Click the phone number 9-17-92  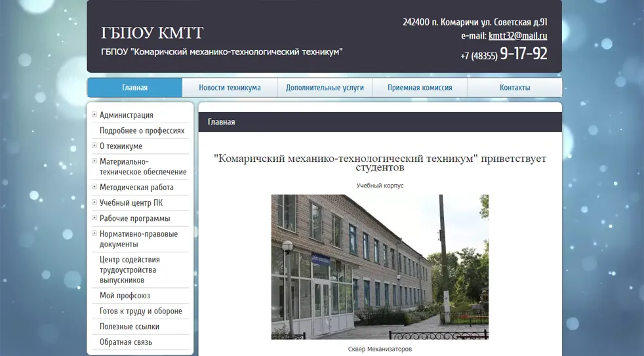[x=523, y=54]
